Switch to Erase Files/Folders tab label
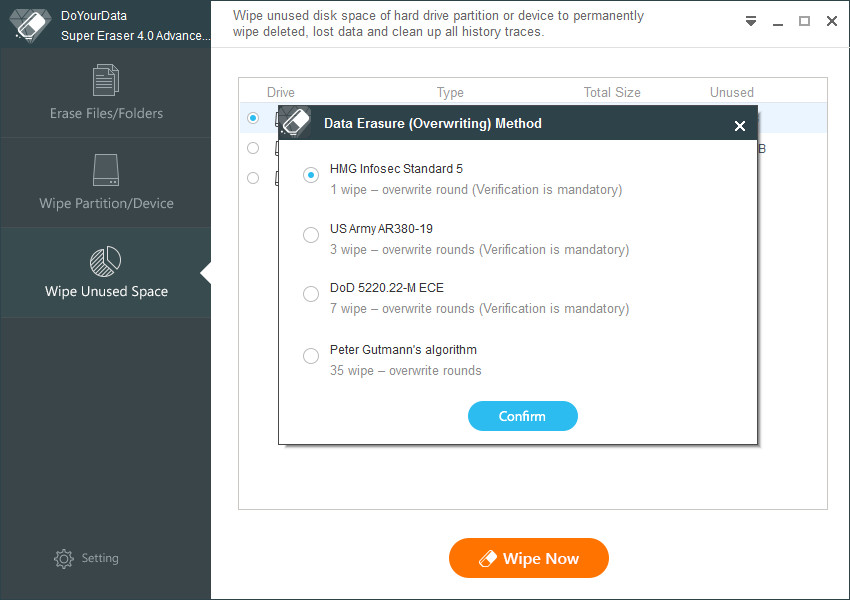The width and height of the screenshot is (850, 600). coord(106,113)
